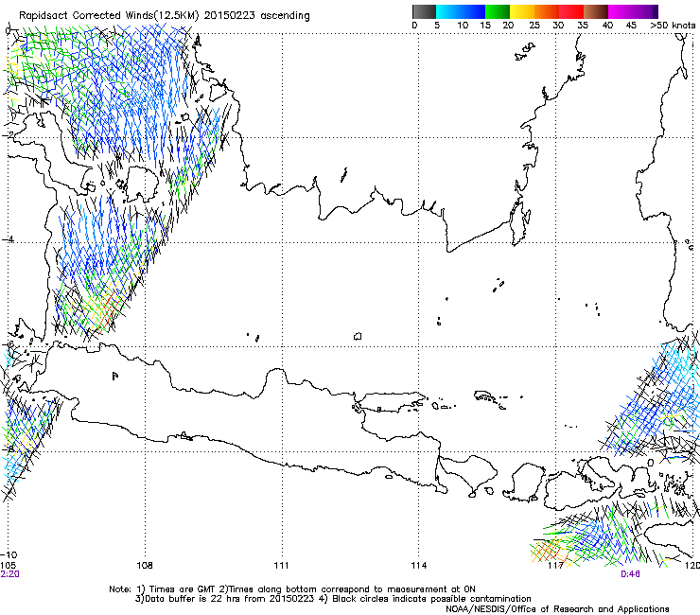Click the latitude label '-4'
Viewport: 700px width, 615px height.
[x=8, y=239]
